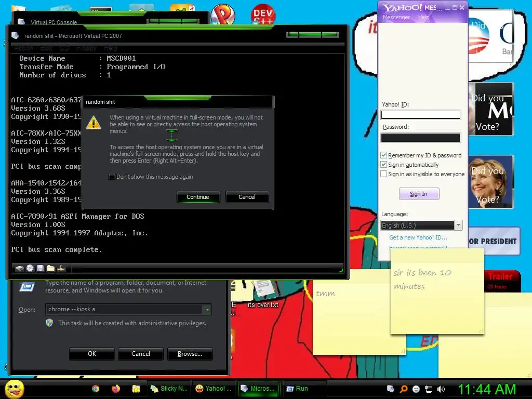This screenshot has width=532, height=399.
Task: Open the Dev-C++ desktop icon
Action: point(263,14)
